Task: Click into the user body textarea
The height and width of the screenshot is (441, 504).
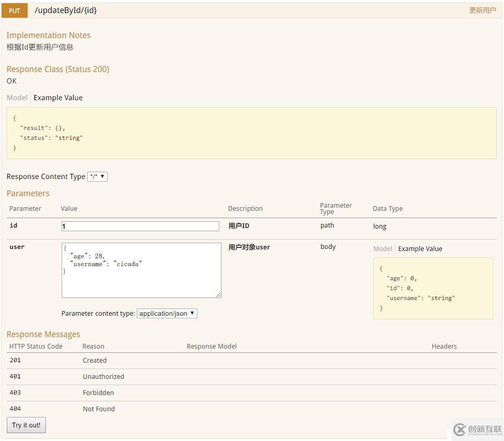Action: (x=142, y=270)
